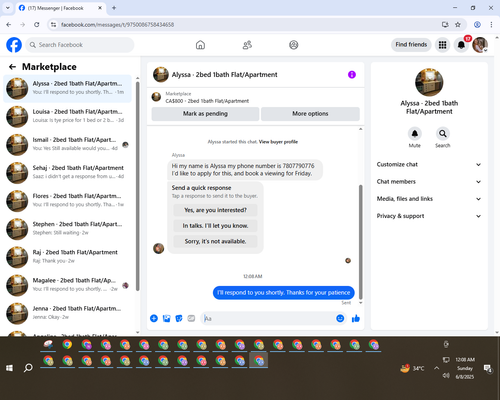Open the profile circle icon in top navigation
The width and height of the screenshot is (500, 400).
pos(294,45)
